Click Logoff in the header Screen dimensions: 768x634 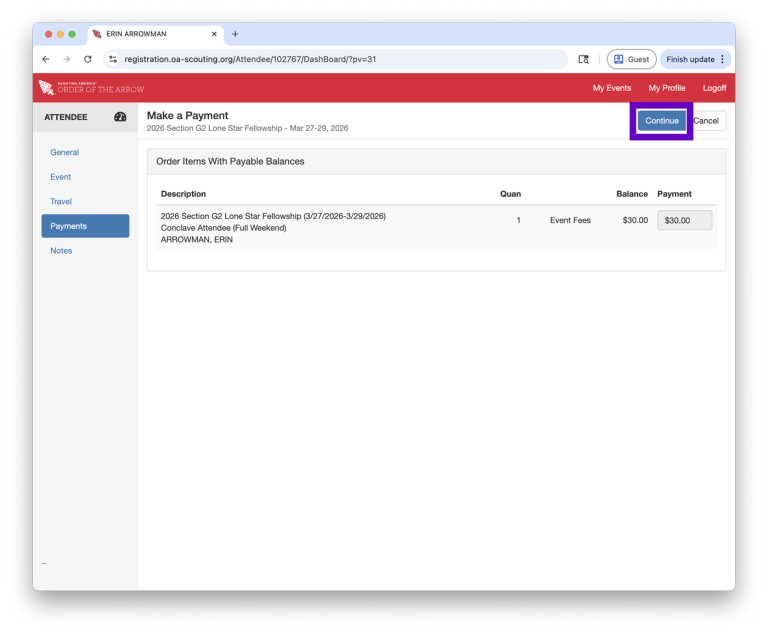[714, 88]
